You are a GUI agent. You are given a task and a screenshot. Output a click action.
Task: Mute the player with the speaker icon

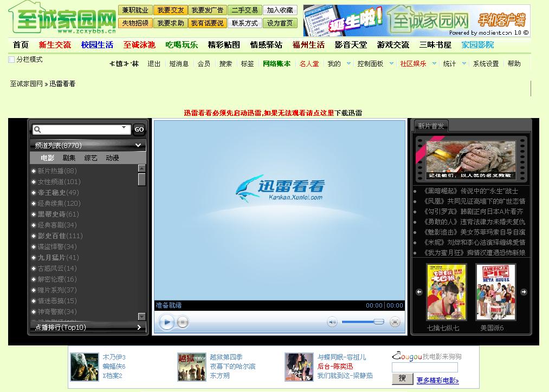[x=332, y=322]
